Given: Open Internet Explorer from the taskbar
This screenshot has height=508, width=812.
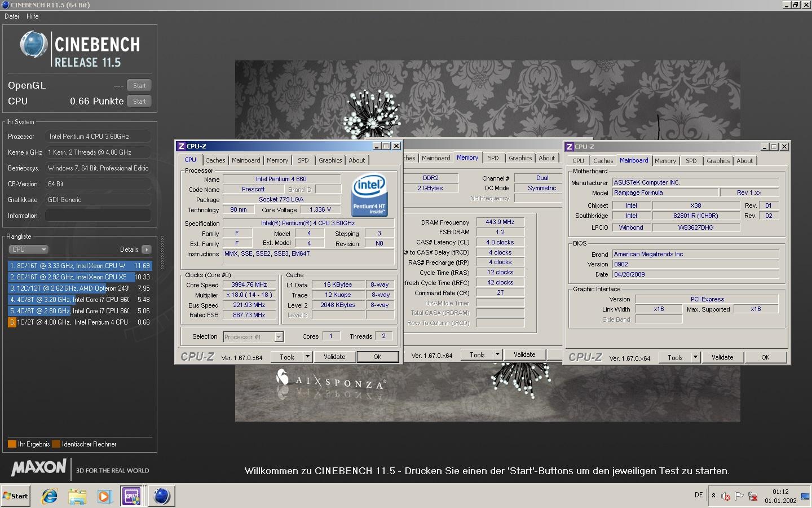Looking at the screenshot, I should coord(50,496).
